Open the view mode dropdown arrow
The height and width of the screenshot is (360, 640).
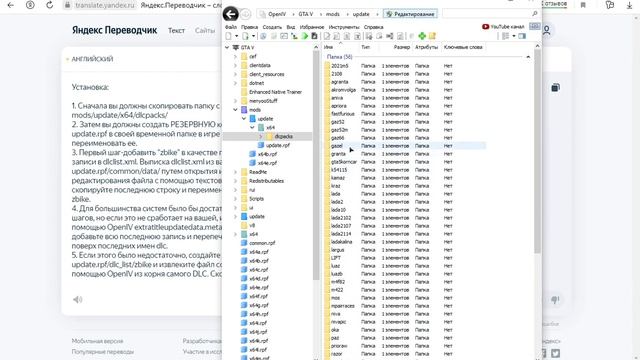[x=513, y=36]
